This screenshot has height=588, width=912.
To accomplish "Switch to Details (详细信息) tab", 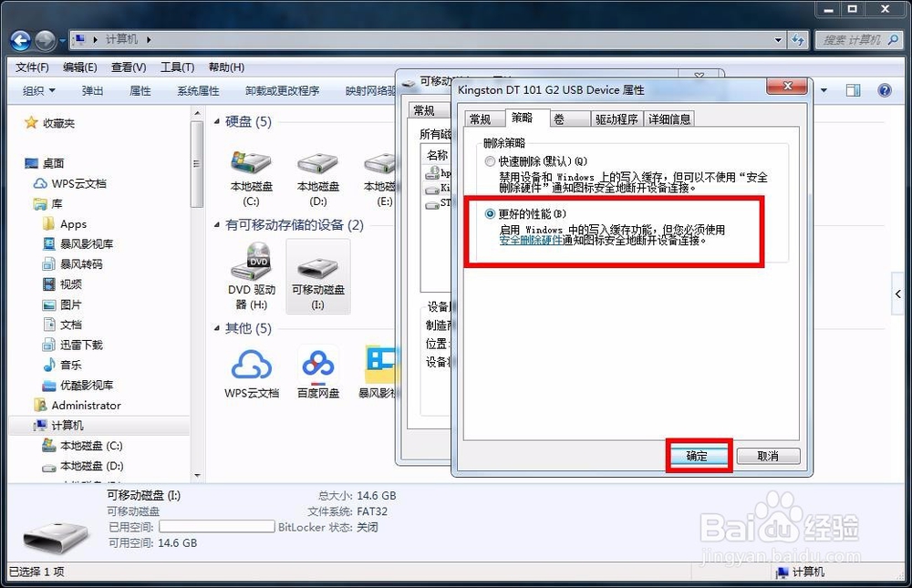I will tap(669, 119).
